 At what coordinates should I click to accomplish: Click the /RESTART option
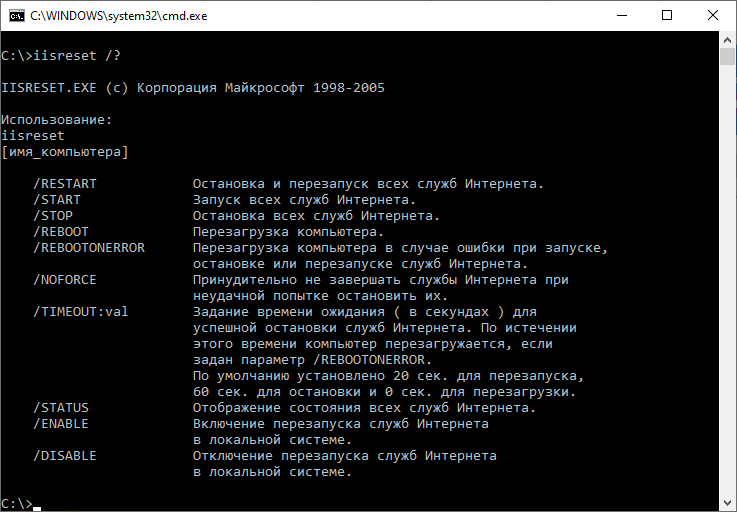tap(64, 184)
